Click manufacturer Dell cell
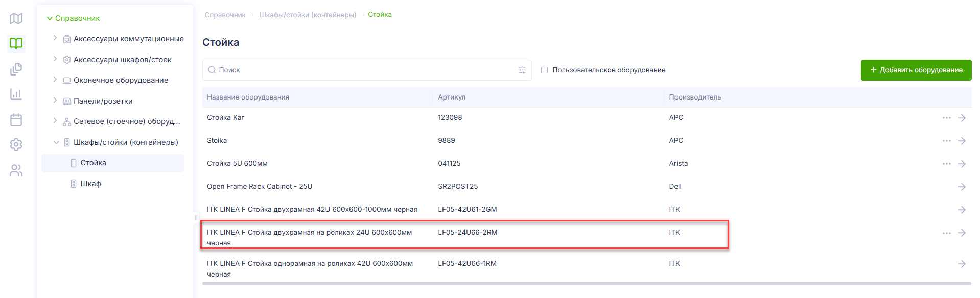The height and width of the screenshot is (298, 980). 675,187
